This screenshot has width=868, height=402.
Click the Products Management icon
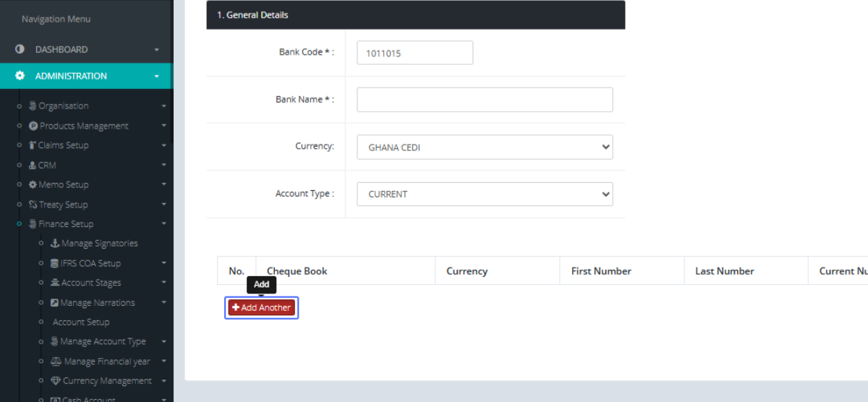(x=33, y=126)
